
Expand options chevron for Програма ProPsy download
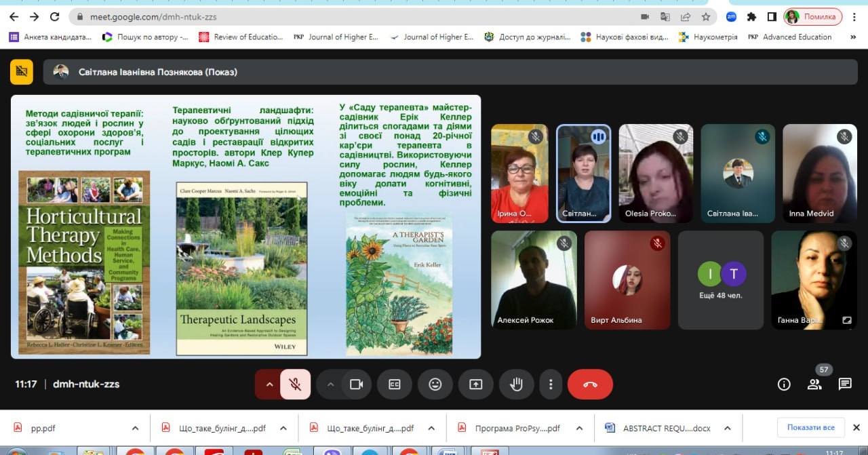579,429
